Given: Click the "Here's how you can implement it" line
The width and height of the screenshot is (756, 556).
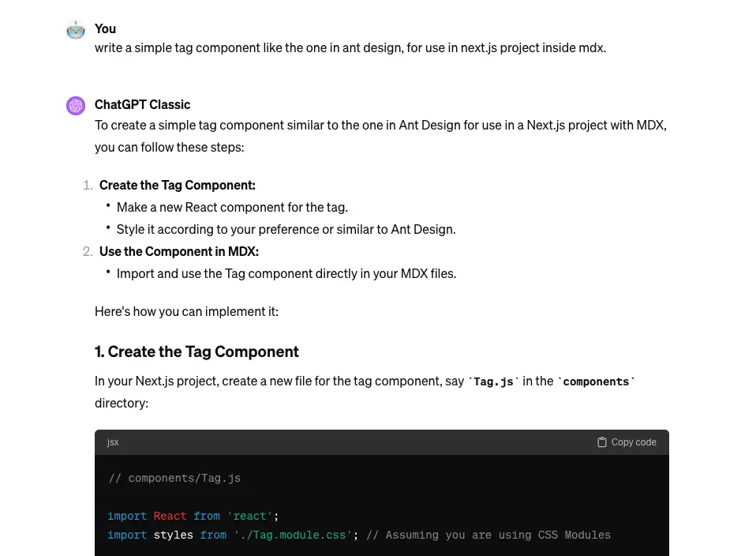Looking at the screenshot, I should pyautogui.click(x=186, y=311).
